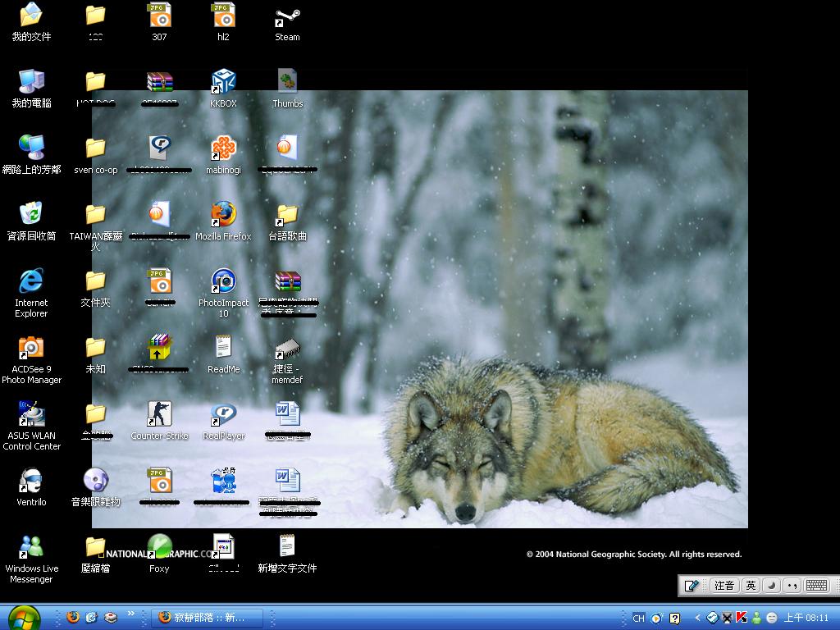840x630 pixels.
Task: Start RealPlayer from the desktop
Action: point(223,421)
